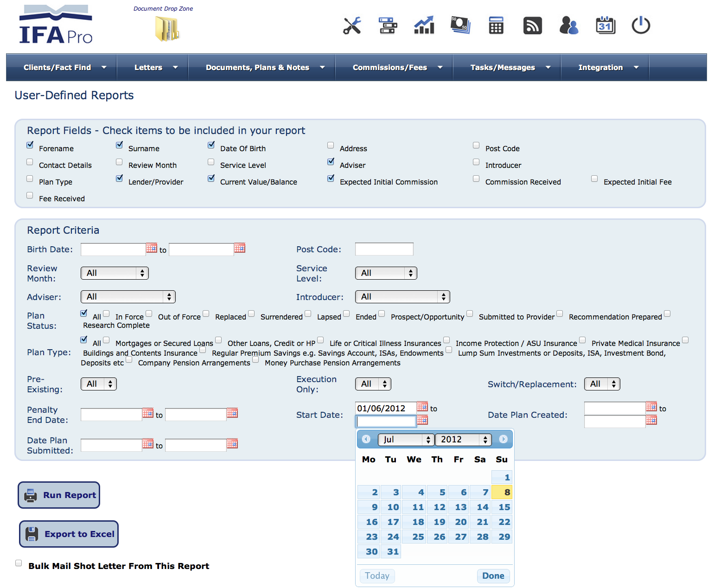Open the calendar 31 icon

click(606, 26)
